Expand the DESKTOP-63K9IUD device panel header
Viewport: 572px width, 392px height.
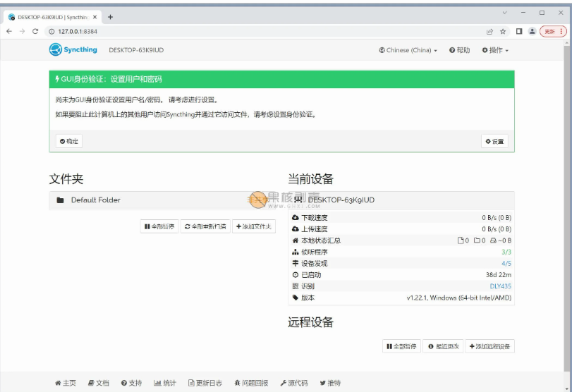point(401,200)
